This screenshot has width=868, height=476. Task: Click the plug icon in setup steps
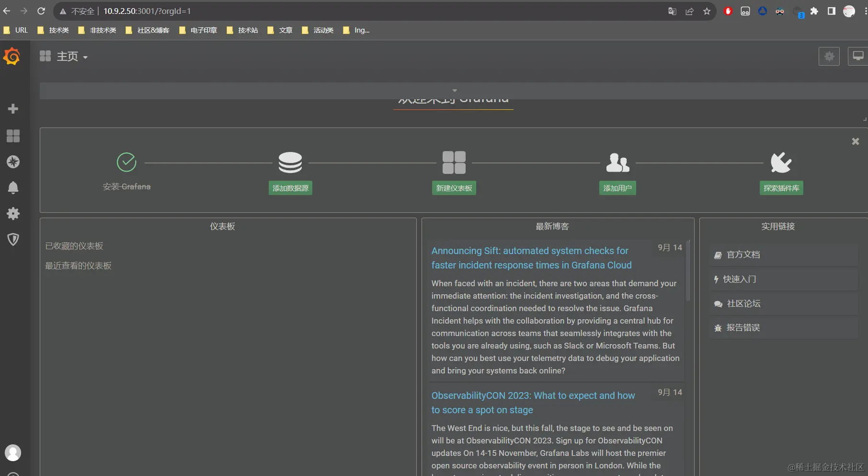click(x=781, y=163)
